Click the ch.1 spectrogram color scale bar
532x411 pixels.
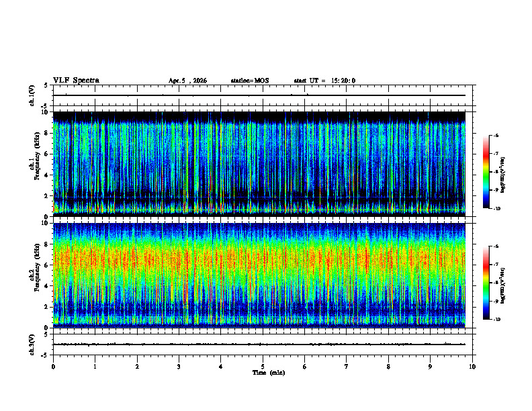click(486, 172)
